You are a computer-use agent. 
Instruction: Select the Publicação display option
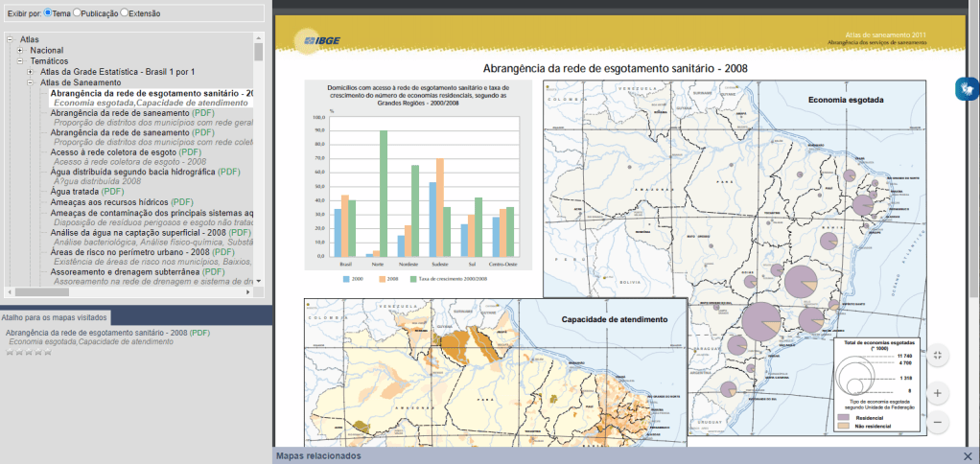tap(78, 13)
